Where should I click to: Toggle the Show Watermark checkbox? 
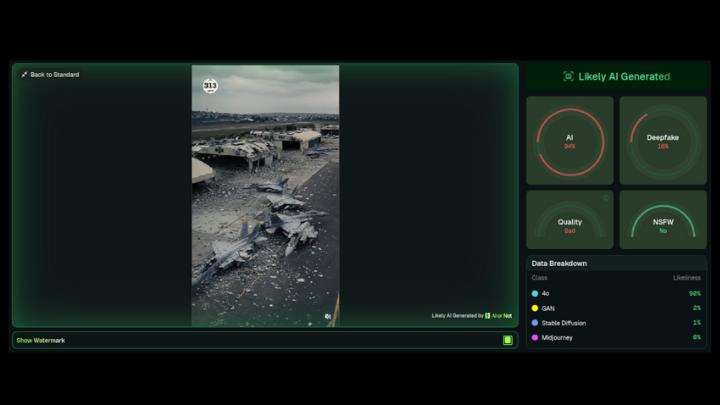pos(507,340)
